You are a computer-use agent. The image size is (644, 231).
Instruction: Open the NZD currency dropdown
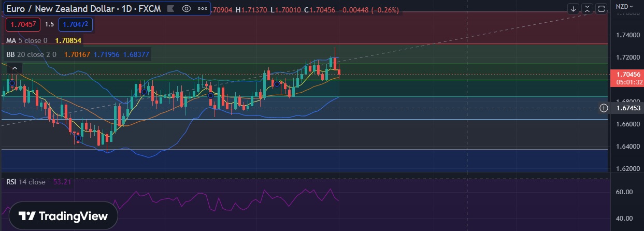click(623, 7)
